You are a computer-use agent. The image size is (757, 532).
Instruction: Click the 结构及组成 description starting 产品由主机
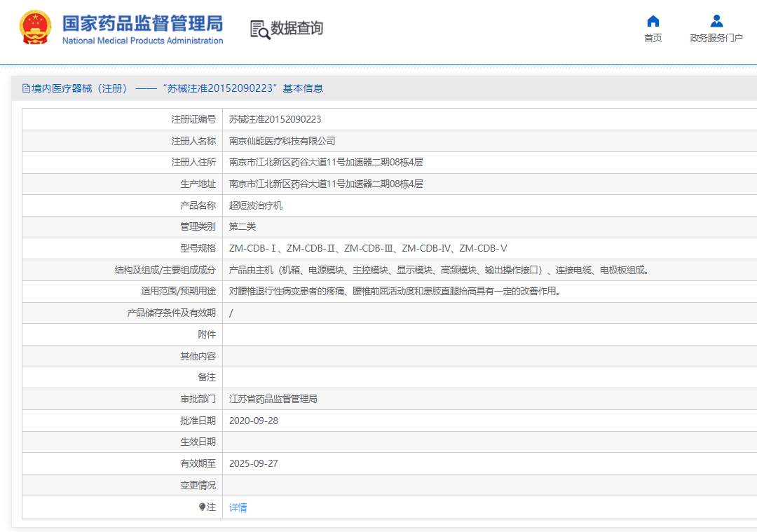439,270
